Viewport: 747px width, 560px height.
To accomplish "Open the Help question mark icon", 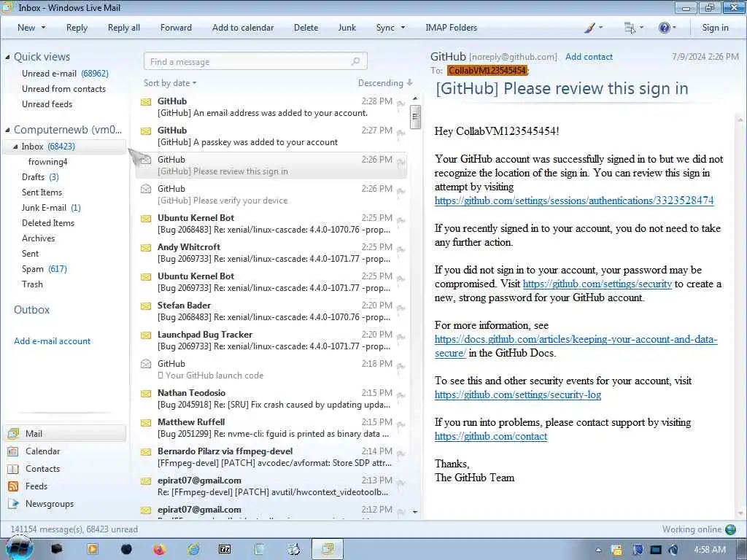I will (667, 28).
